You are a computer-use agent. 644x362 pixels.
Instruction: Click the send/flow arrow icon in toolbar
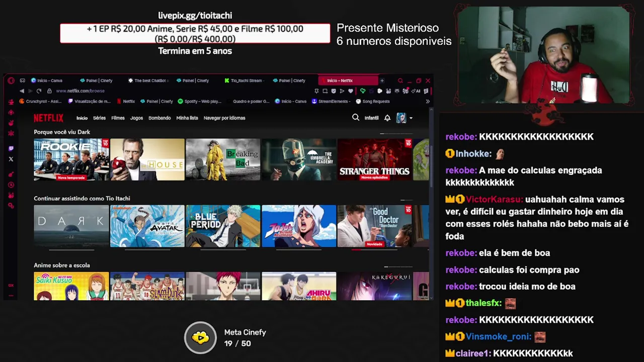pyautogui.click(x=342, y=91)
